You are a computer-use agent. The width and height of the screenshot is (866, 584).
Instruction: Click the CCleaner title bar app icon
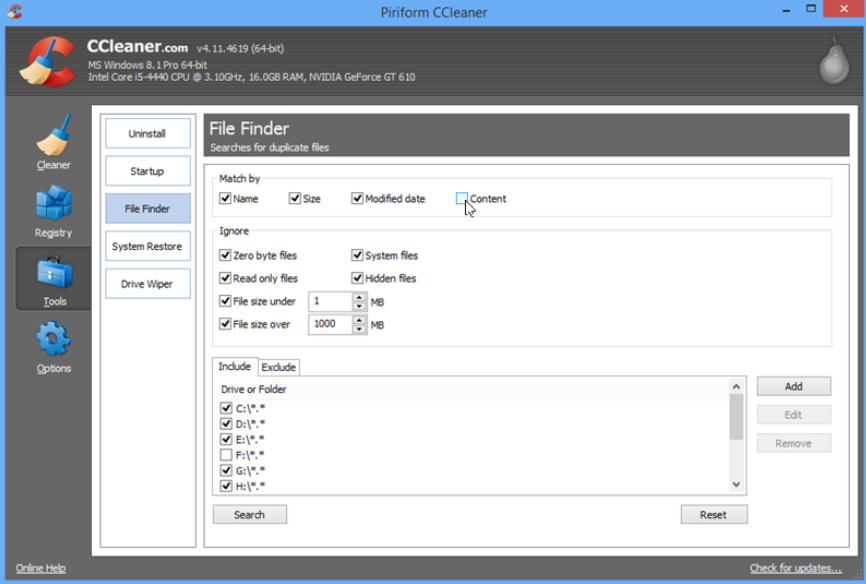(x=15, y=12)
